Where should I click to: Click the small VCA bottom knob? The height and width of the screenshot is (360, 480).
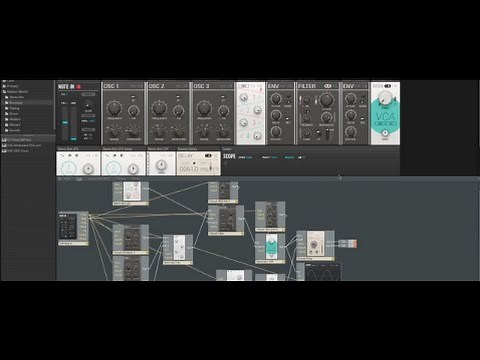385,133
